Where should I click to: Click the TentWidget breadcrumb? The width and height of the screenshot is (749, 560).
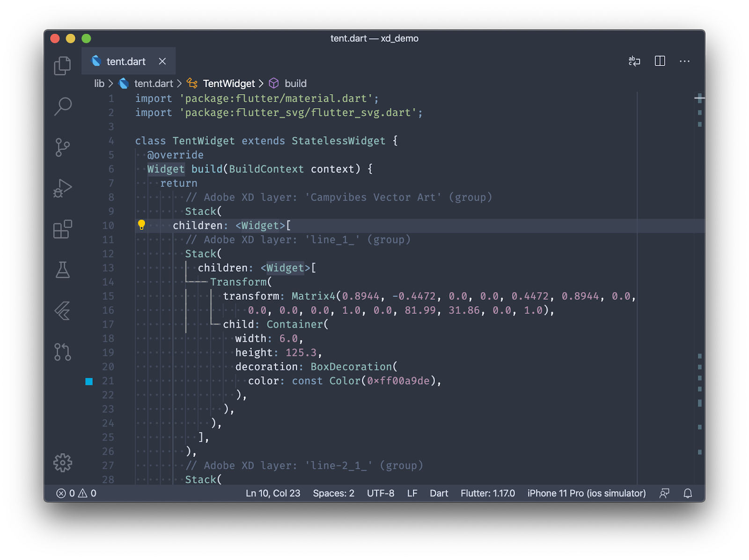click(229, 83)
